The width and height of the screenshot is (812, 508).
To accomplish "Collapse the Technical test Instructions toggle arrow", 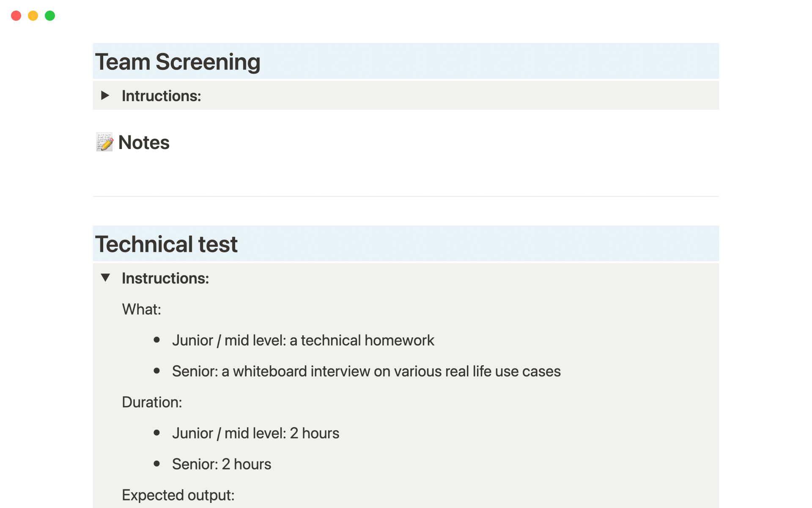I will coord(105,278).
